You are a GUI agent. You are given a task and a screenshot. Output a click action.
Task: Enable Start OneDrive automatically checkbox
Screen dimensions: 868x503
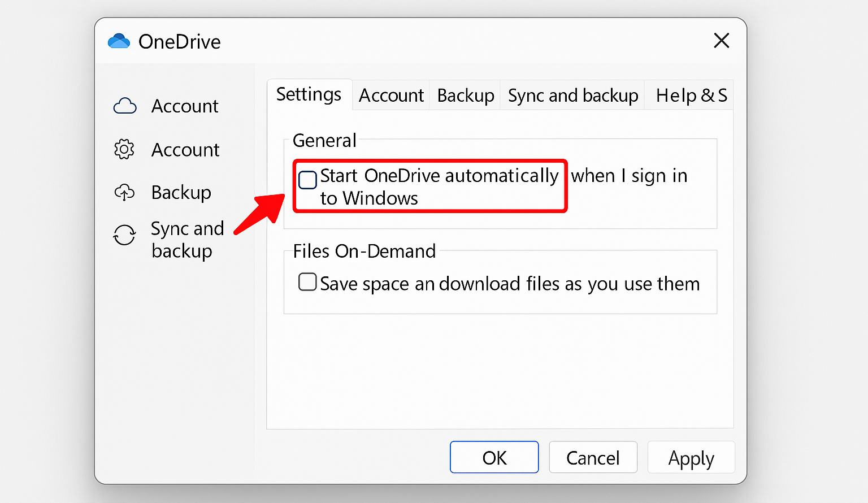click(307, 180)
